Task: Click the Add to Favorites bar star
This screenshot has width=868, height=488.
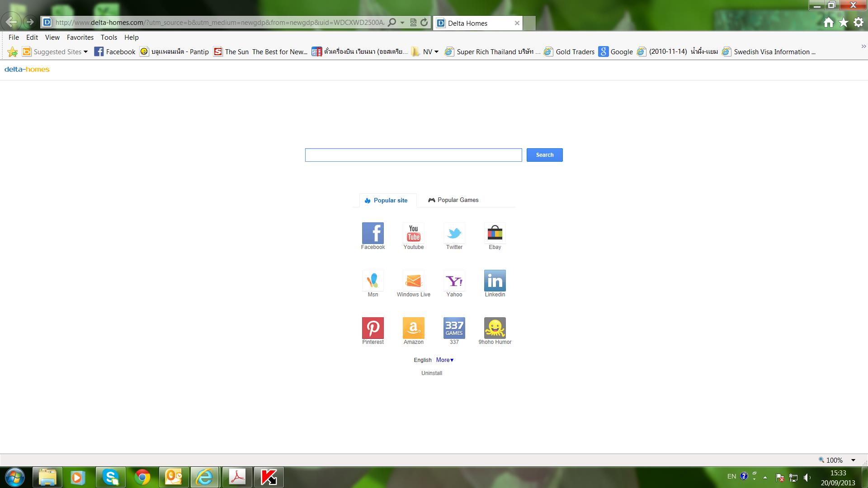Action: tap(13, 52)
